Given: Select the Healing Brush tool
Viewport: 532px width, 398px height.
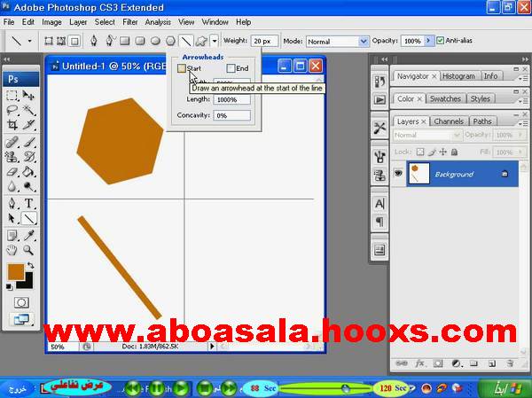Looking at the screenshot, I should [x=12, y=142].
